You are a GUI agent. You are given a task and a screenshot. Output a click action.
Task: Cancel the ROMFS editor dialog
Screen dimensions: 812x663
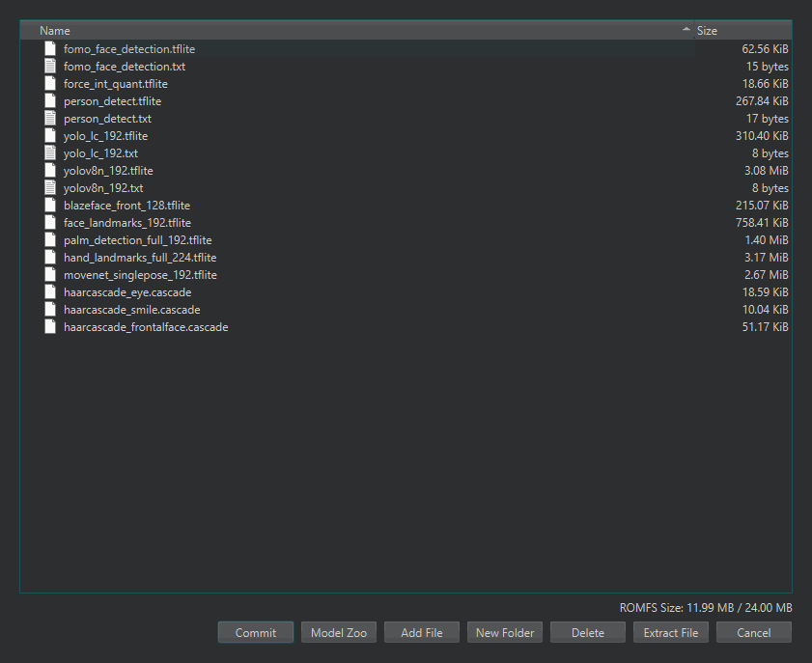point(754,632)
